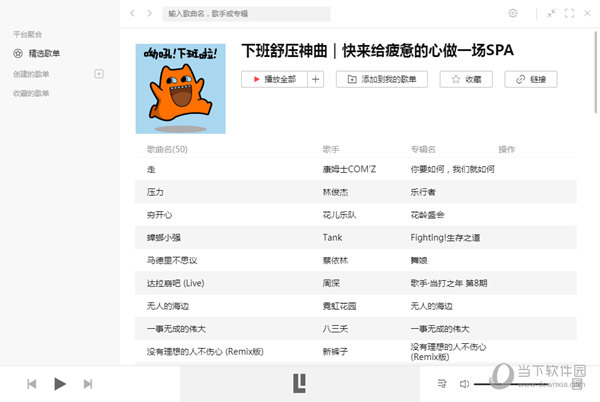The width and height of the screenshot is (600, 402).
Task: Select song 压力
Action: [155, 192]
